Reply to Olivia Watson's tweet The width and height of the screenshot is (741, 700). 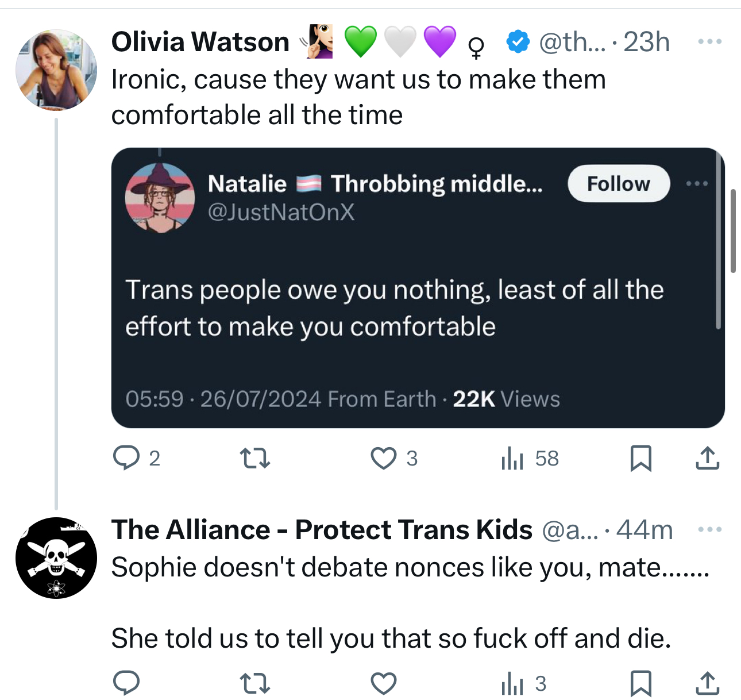coord(126,458)
